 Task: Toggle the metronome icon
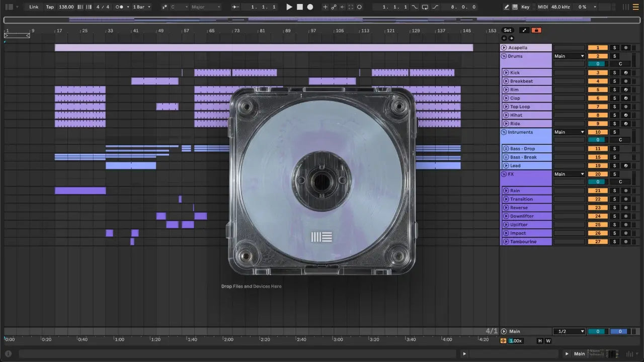[120, 7]
